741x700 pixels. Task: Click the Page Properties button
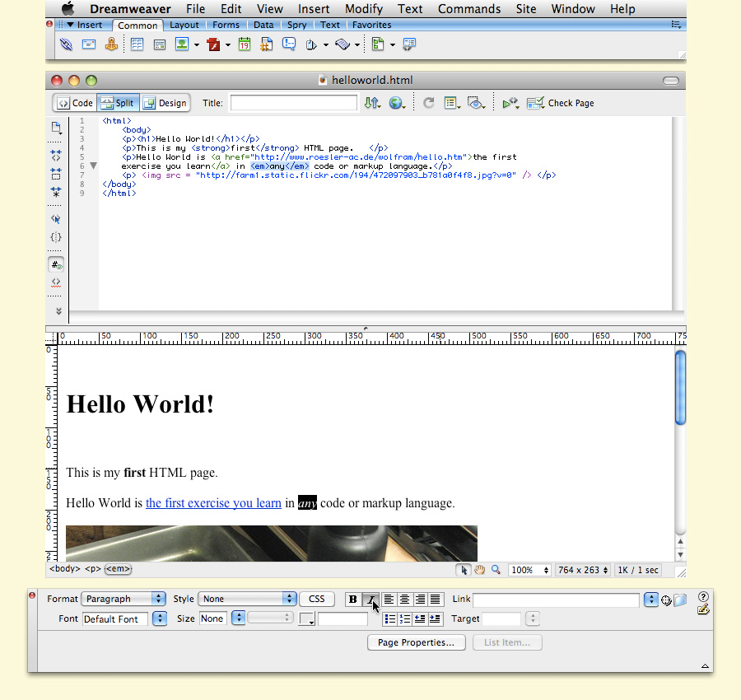click(x=416, y=642)
